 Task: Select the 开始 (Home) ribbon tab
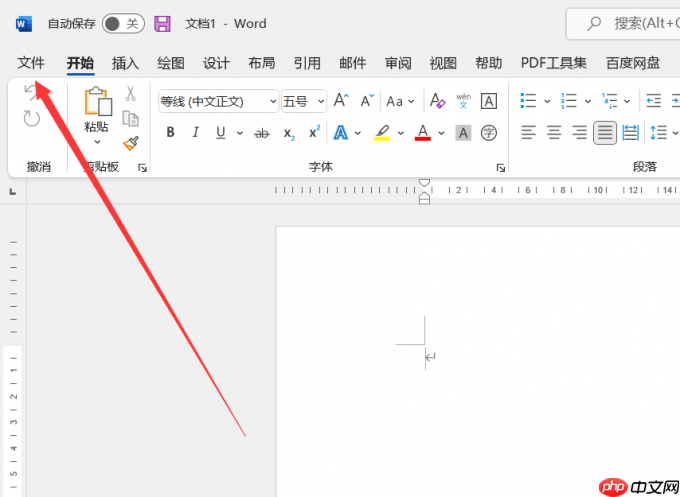tap(80, 63)
